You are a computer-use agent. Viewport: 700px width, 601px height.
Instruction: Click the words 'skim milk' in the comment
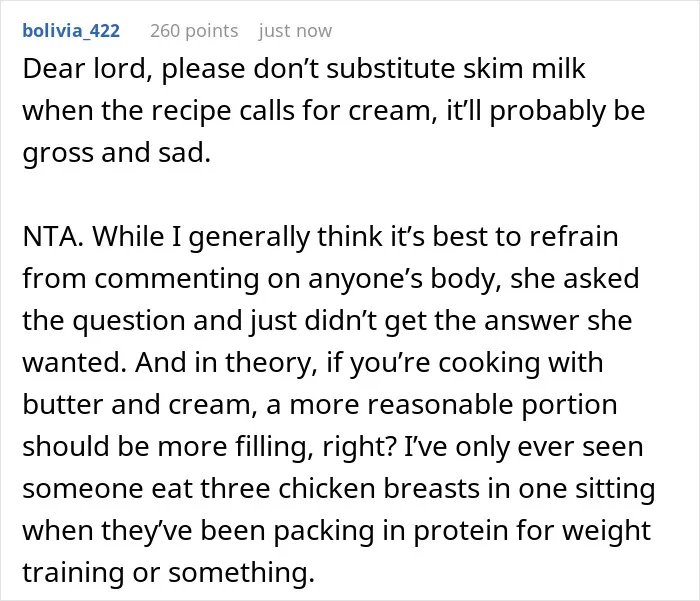click(524, 69)
